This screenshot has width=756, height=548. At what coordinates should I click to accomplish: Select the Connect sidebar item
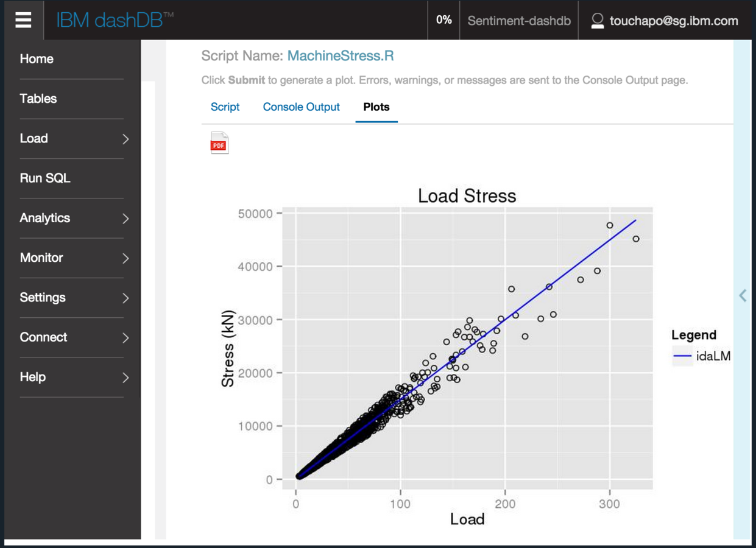[x=43, y=337]
